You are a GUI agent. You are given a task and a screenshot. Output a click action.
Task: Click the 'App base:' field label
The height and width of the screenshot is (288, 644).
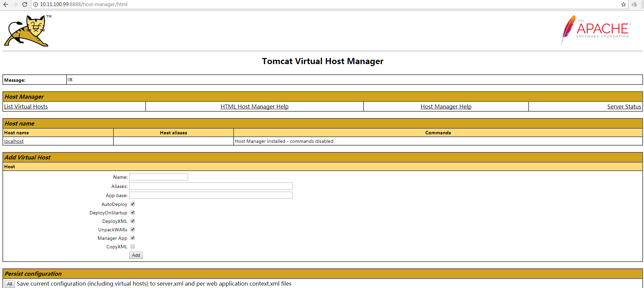(116, 195)
